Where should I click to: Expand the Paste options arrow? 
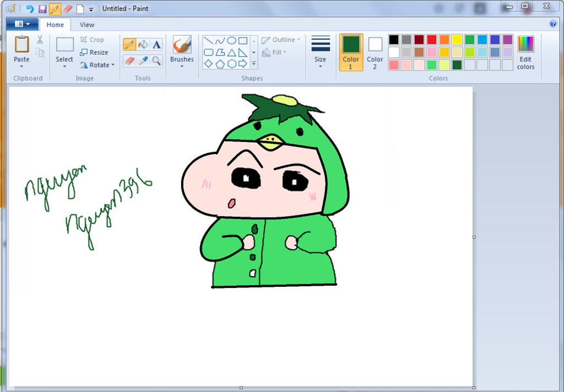(x=21, y=67)
